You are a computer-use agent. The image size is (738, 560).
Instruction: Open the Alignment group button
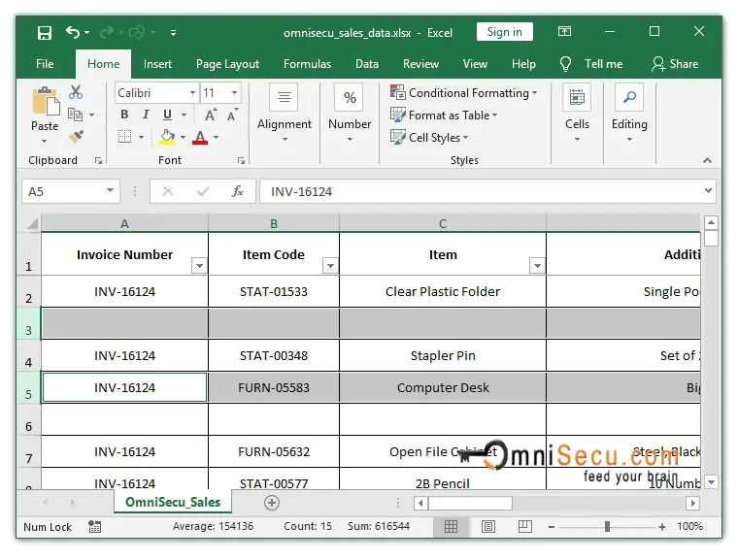point(285,113)
